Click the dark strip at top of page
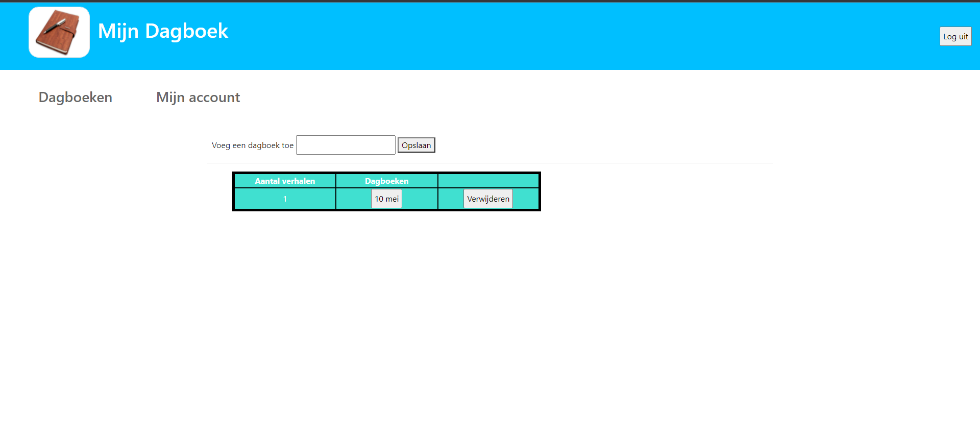 click(x=490, y=1)
